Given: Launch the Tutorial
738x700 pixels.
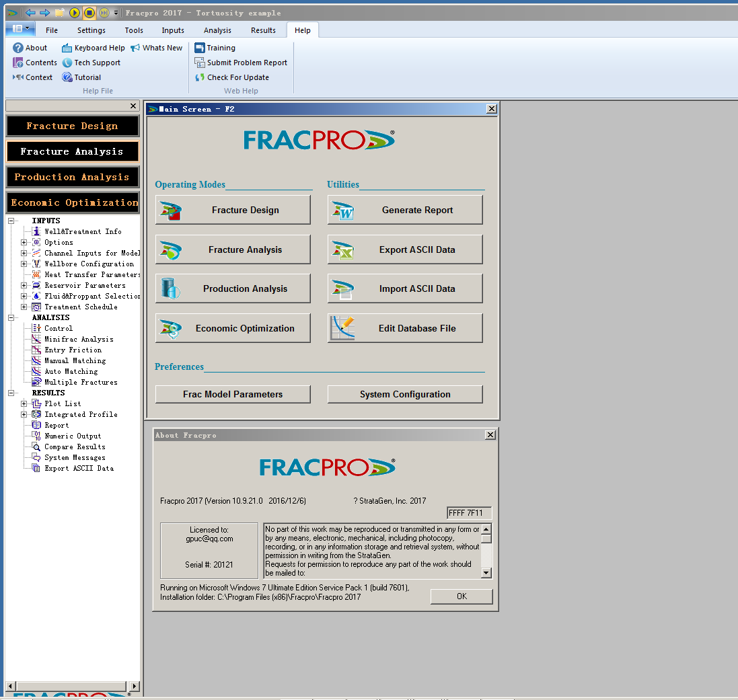Looking at the screenshot, I should point(81,77).
